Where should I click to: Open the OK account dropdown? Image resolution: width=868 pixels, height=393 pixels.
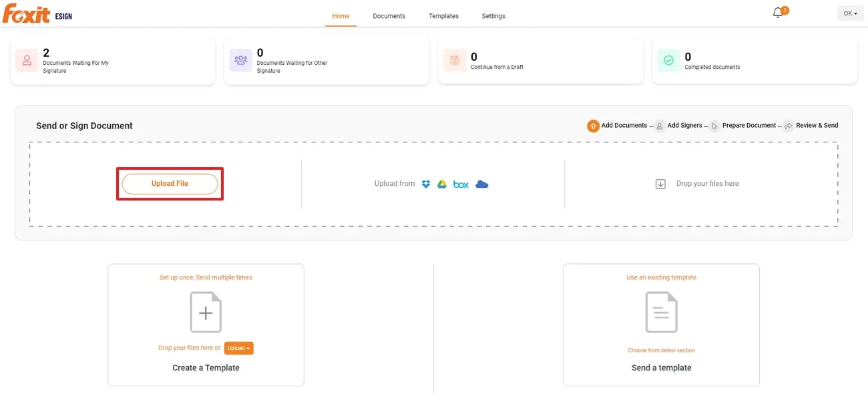coord(849,13)
